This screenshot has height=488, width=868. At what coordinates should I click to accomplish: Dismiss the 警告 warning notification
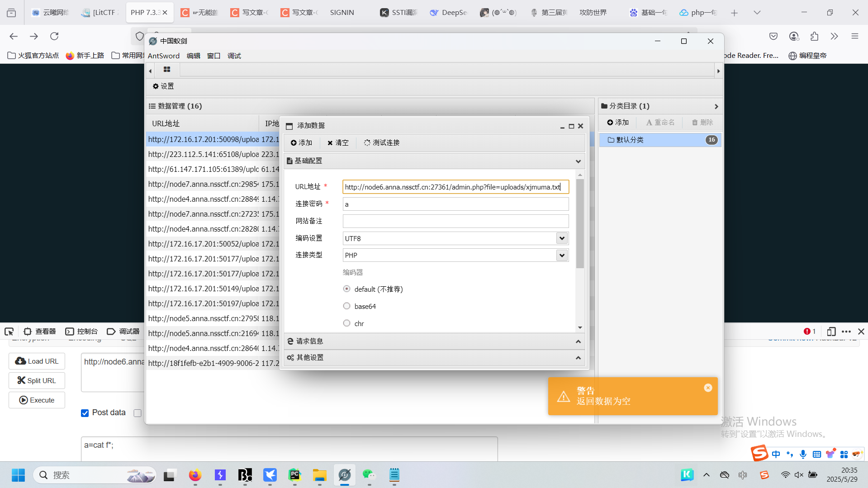point(708,388)
